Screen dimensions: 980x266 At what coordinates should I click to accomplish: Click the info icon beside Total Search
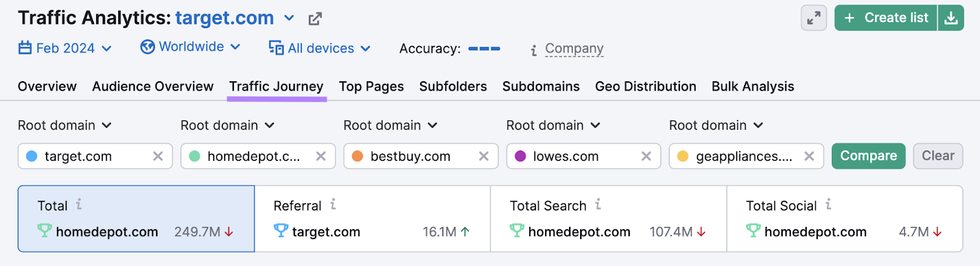click(598, 205)
